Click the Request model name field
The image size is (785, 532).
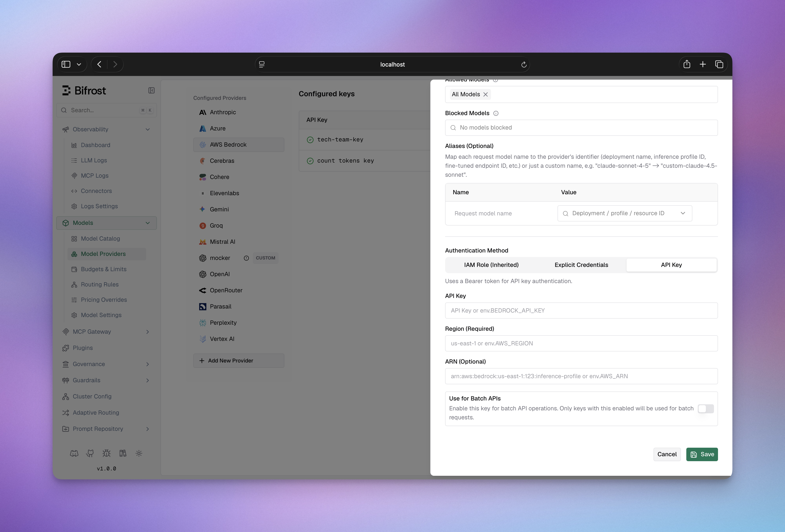click(x=502, y=213)
